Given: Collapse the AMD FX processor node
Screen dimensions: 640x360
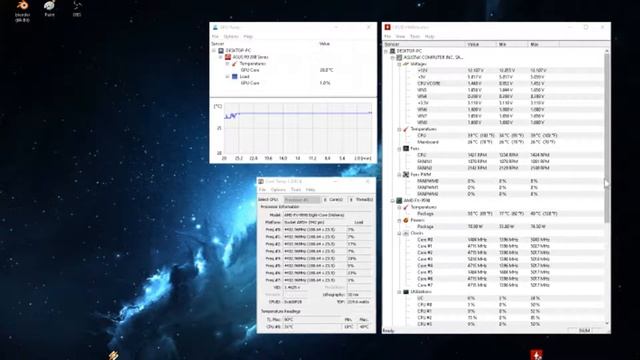Looking at the screenshot, I should 393,201.
